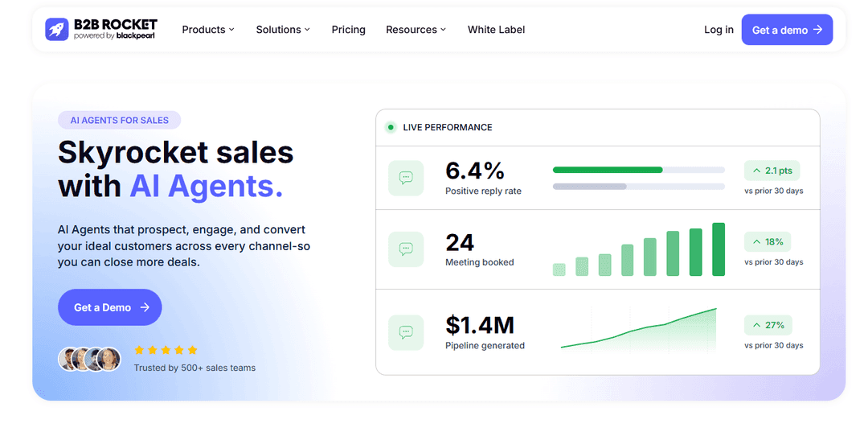This screenshot has height=432, width=868.
Task: Expand the Solutions dropdown menu
Action: click(283, 30)
